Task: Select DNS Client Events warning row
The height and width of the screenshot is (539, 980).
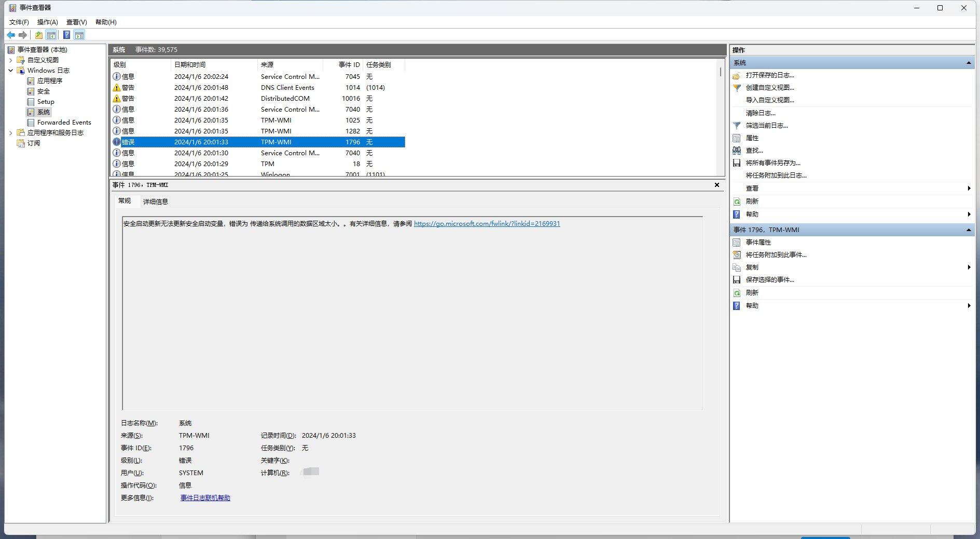Action: tap(258, 87)
